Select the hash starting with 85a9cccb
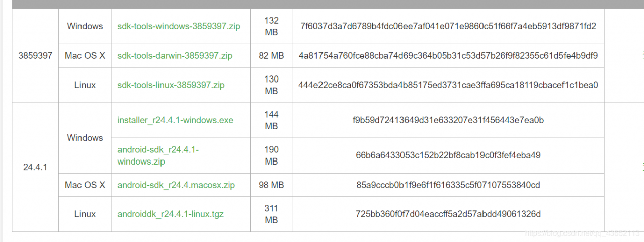Screen dimensions: 644x242 [448, 185]
